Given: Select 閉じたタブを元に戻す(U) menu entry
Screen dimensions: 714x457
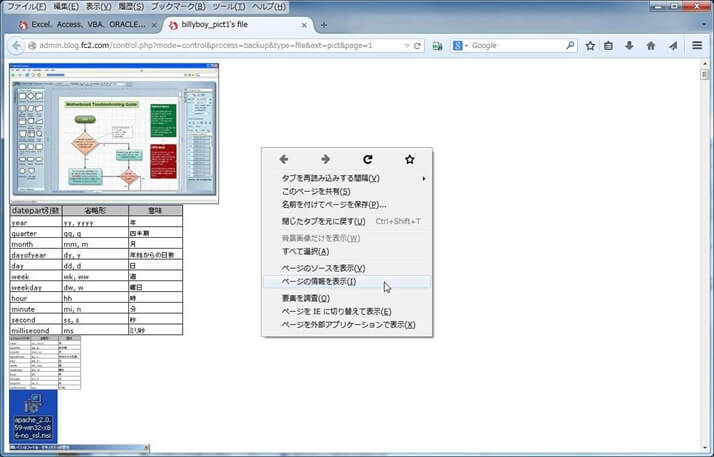Looking at the screenshot, I should click(x=347, y=222).
